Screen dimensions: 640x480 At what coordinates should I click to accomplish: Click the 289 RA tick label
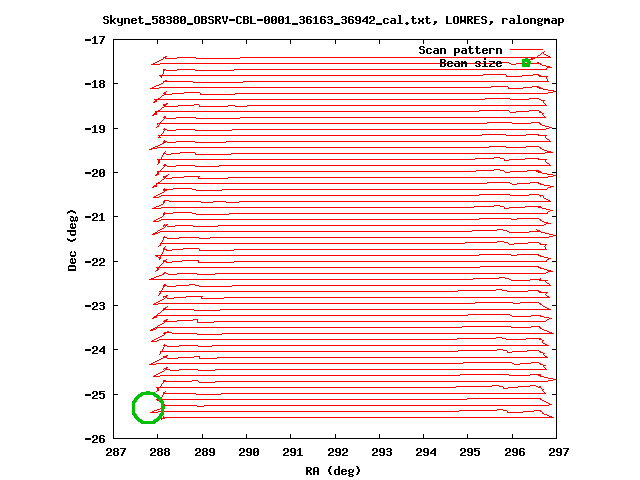[204, 452]
